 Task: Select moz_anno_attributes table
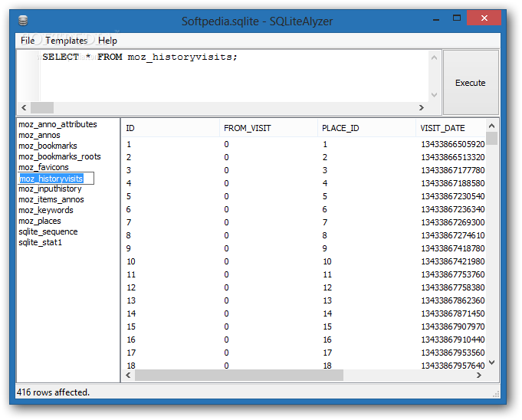click(57, 124)
